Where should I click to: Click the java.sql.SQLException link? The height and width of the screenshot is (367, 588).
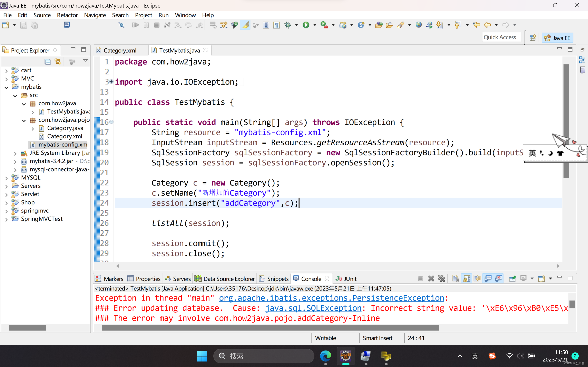tap(313, 308)
